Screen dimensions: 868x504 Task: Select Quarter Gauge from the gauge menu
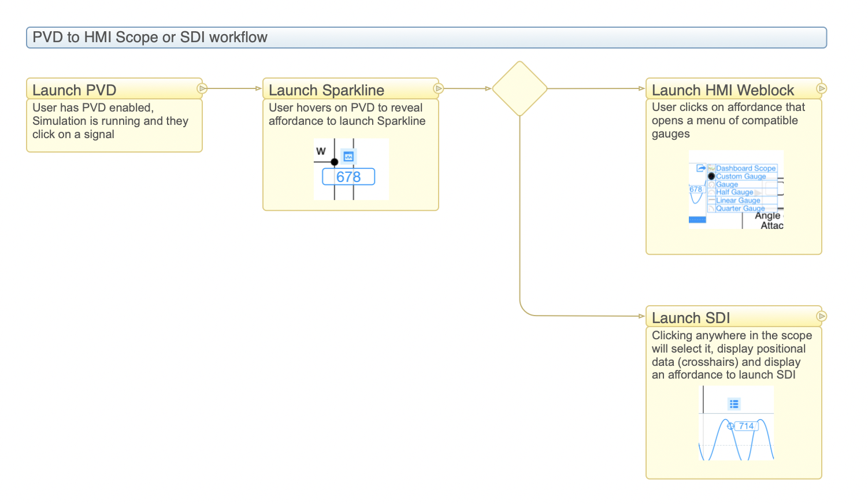pos(740,208)
